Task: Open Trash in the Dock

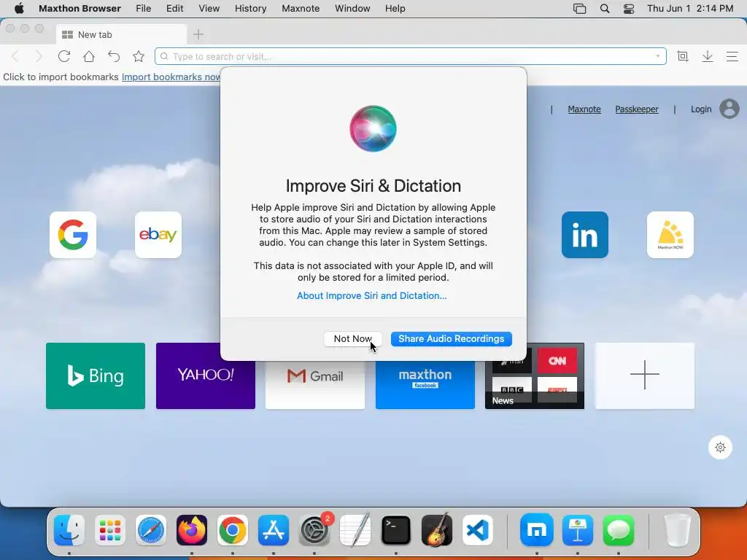Action: click(x=677, y=530)
